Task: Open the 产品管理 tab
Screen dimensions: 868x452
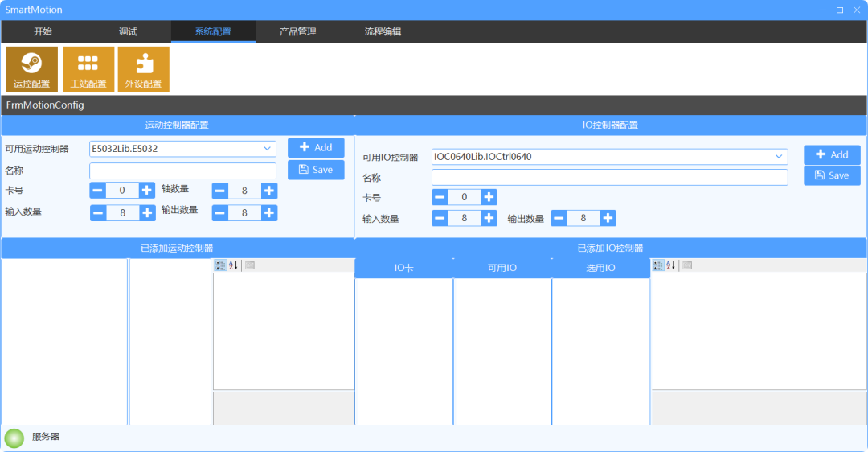Action: click(298, 31)
